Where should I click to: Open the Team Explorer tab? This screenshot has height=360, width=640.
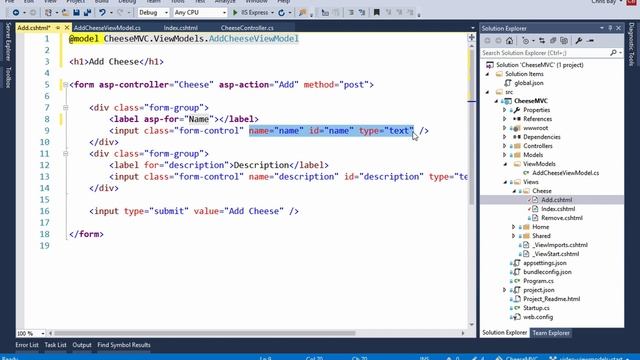pyautogui.click(x=551, y=333)
